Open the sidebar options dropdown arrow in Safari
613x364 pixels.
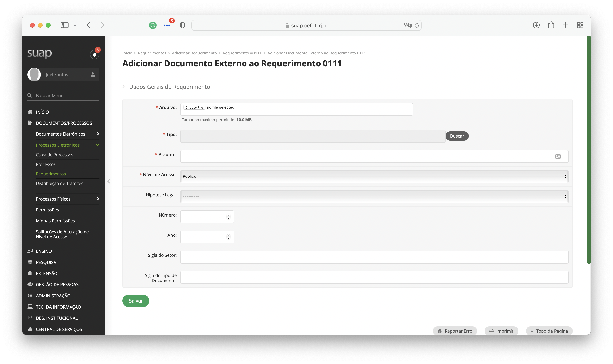coord(75,25)
